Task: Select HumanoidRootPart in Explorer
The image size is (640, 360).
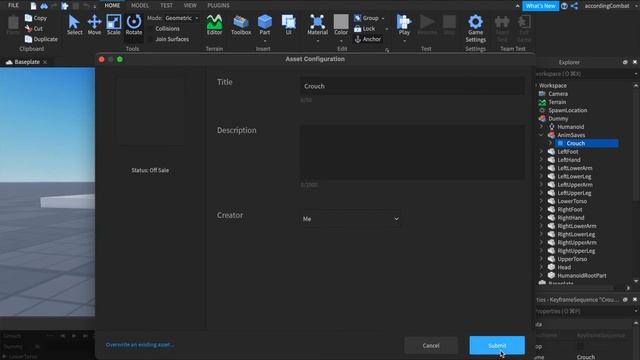Action: click(582, 276)
